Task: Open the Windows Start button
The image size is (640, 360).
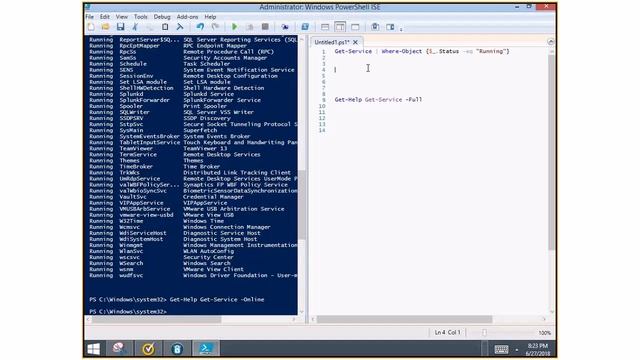Action: tap(93, 349)
